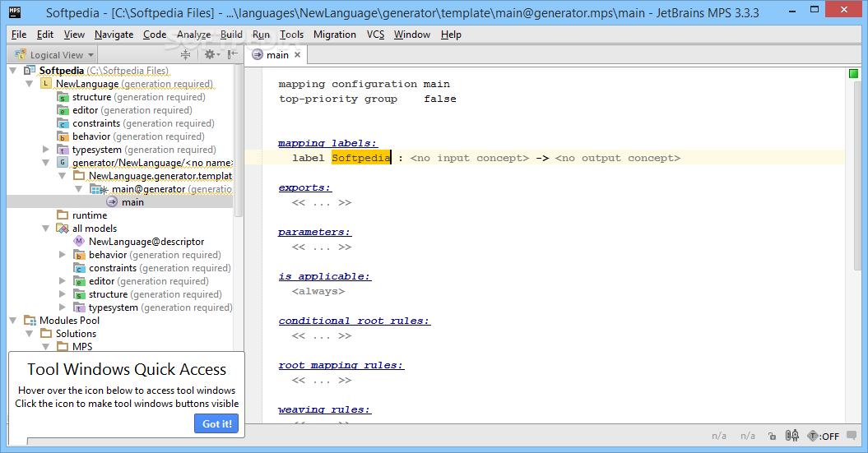868x453 pixels.
Task: Click the weaving rules: link
Action: click(x=324, y=410)
